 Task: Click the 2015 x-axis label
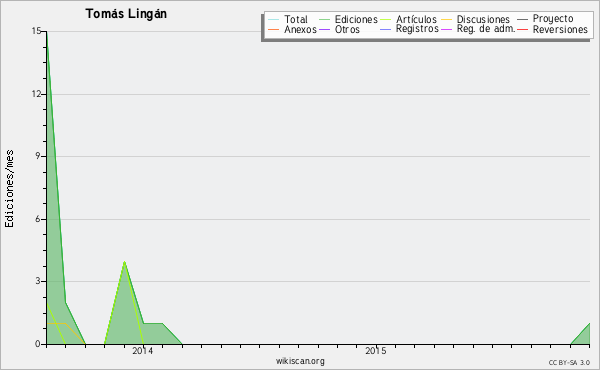pyautogui.click(x=375, y=351)
